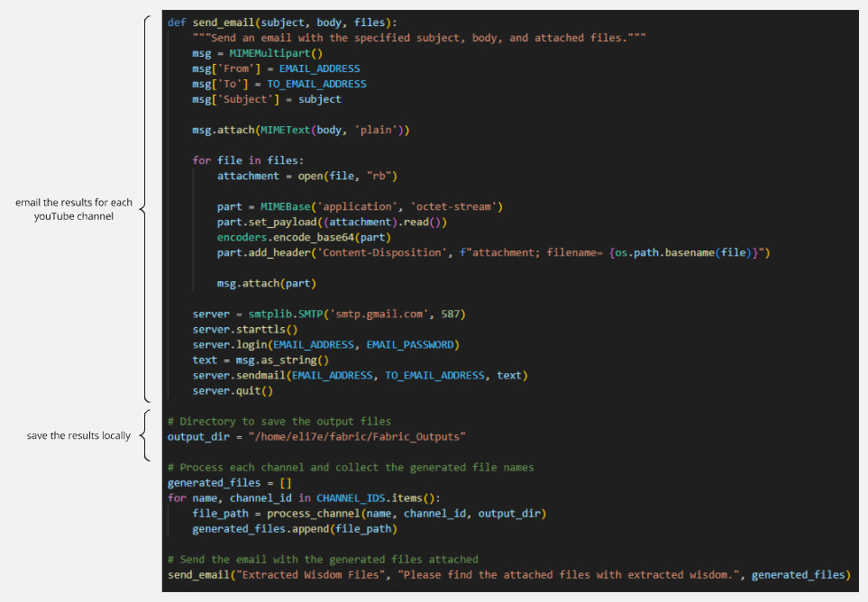Click the port number 587
The image size is (868, 602).
(450, 315)
